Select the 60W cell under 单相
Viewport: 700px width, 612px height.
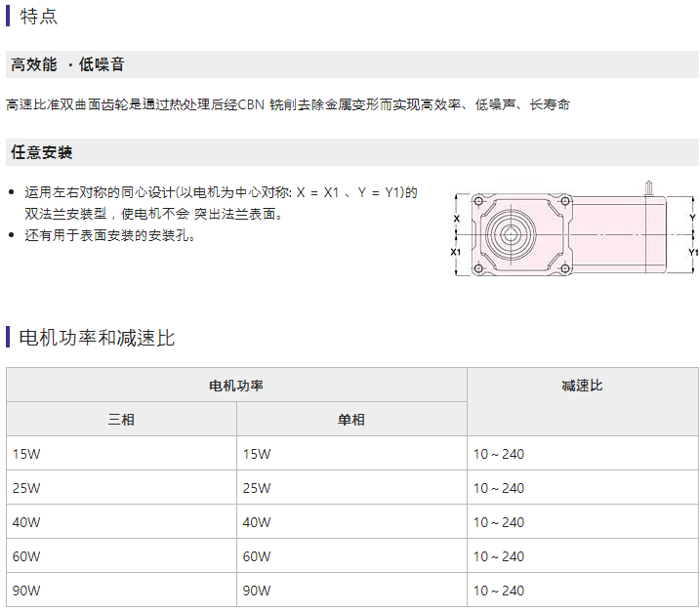point(257,556)
